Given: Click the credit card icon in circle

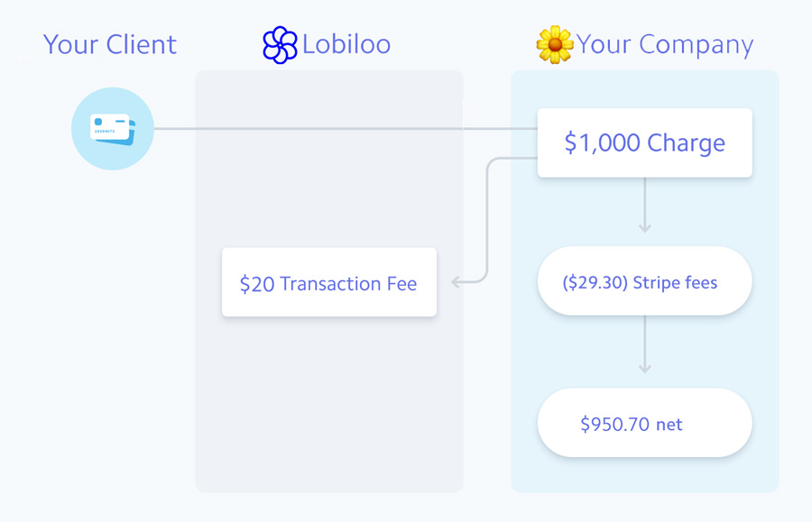Looking at the screenshot, I should coord(113,129).
